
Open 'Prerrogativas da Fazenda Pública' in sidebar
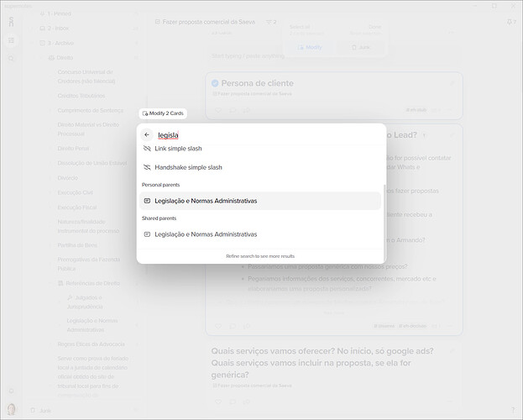coord(89,264)
